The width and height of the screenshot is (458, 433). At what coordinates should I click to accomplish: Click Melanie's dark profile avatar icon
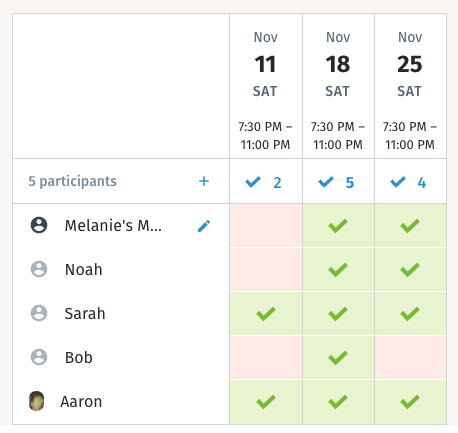click(x=39, y=225)
